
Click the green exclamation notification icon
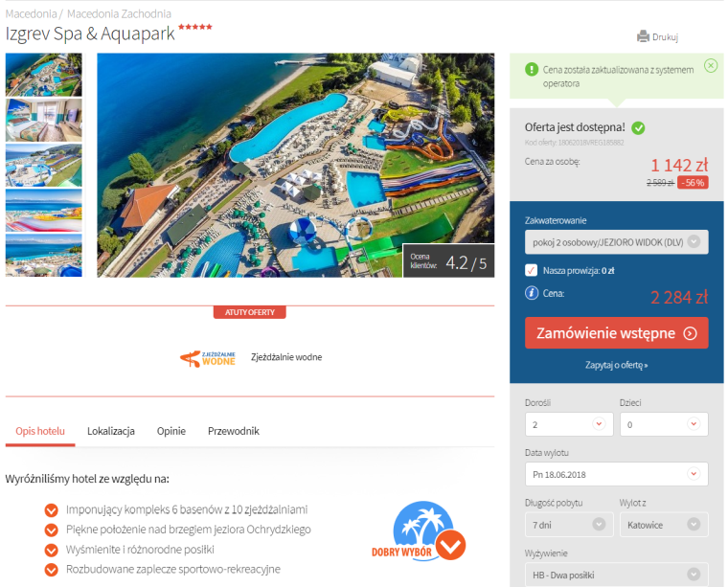[x=531, y=69]
